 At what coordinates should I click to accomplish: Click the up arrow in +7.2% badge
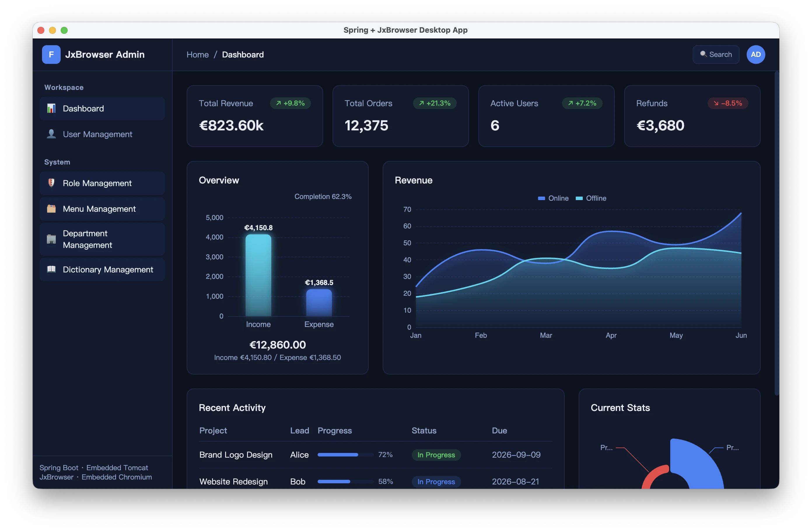click(x=570, y=103)
